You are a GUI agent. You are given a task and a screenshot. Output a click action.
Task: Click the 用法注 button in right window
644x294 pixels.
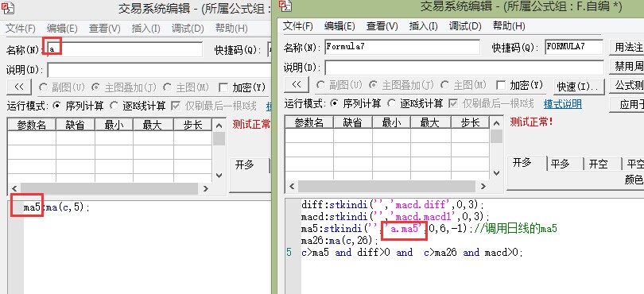coord(627,47)
